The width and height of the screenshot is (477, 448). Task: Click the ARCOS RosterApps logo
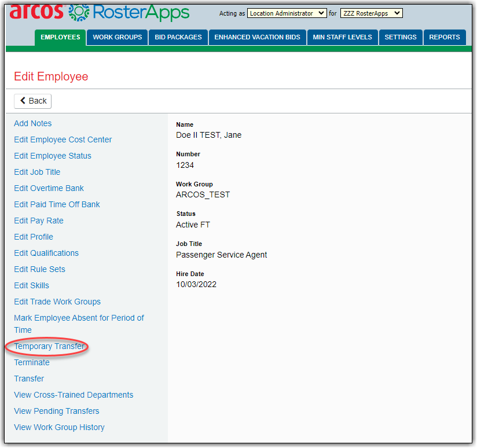pos(100,12)
